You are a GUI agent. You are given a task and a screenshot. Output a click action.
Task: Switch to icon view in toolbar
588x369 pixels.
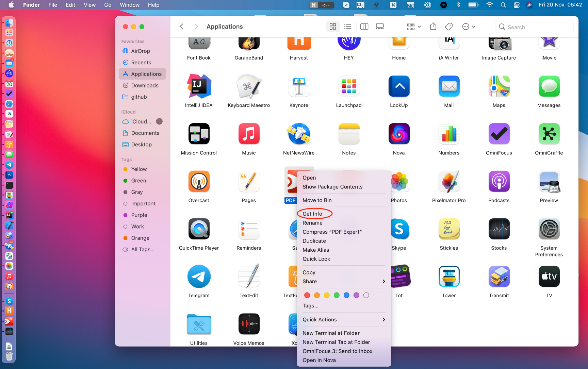click(333, 27)
